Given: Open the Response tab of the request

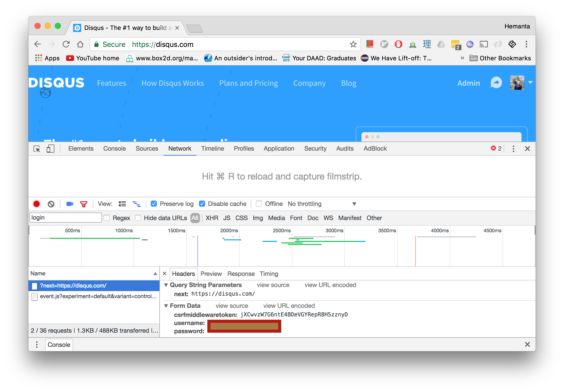Looking at the screenshot, I should [241, 274].
